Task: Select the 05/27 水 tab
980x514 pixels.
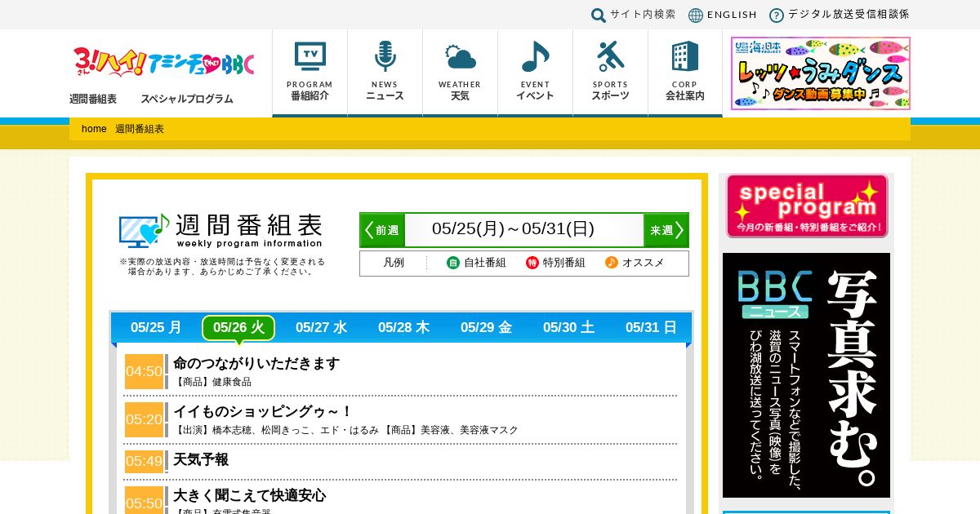Action: coord(321,328)
